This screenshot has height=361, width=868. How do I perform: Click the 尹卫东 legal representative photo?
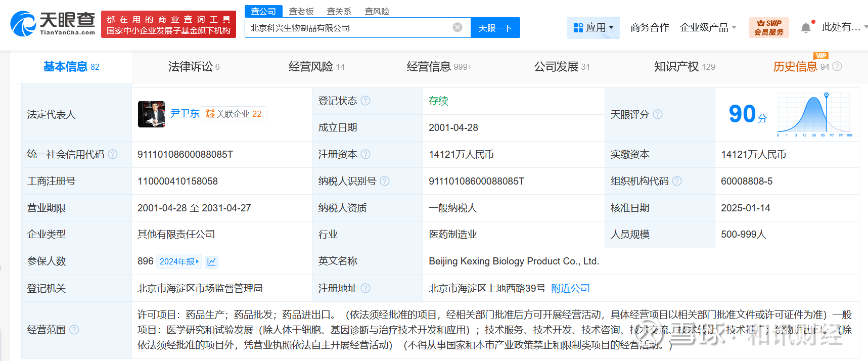(151, 114)
